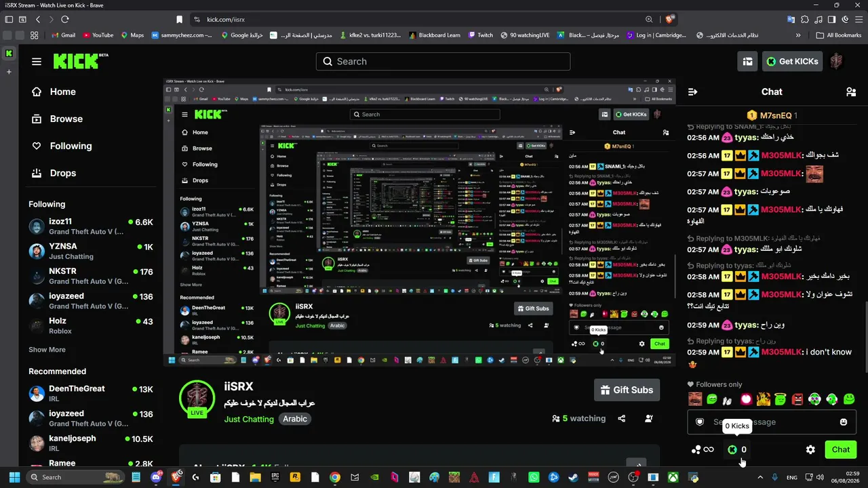Open pinned Kick tab in sidebar
The width and height of the screenshot is (868, 488).
pos(9,53)
